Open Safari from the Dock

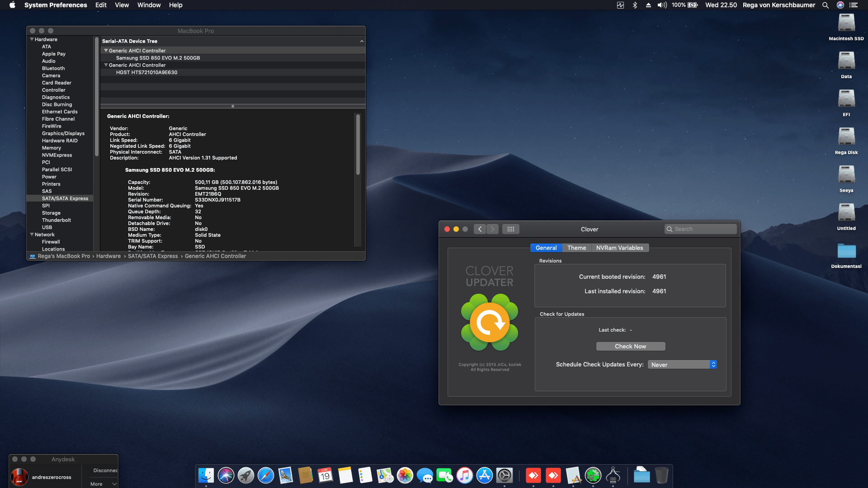[265, 475]
